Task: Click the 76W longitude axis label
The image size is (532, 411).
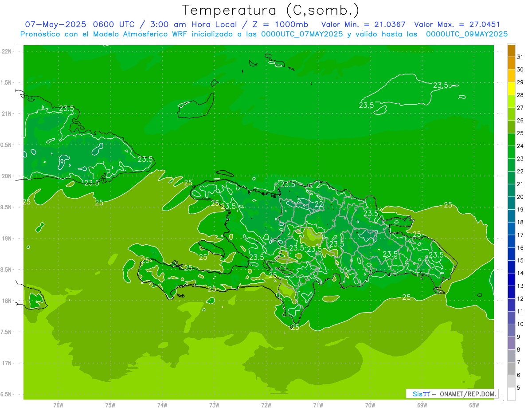Action: tap(58, 405)
